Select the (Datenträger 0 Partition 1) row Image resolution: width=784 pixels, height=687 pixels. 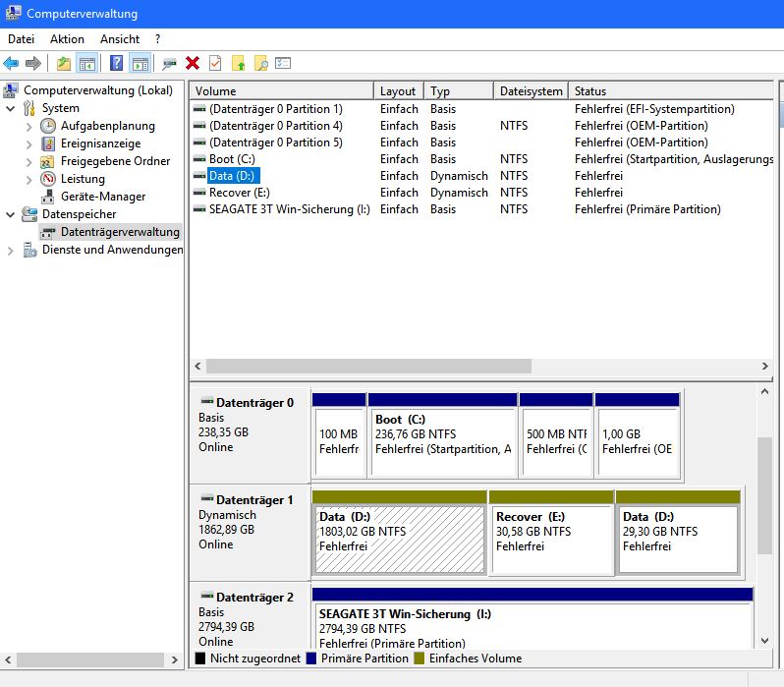point(481,109)
